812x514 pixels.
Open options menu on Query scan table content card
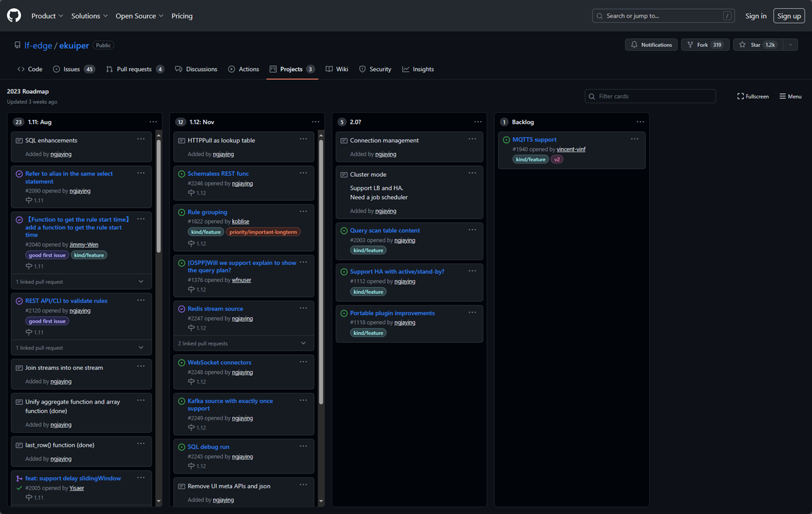click(x=472, y=229)
